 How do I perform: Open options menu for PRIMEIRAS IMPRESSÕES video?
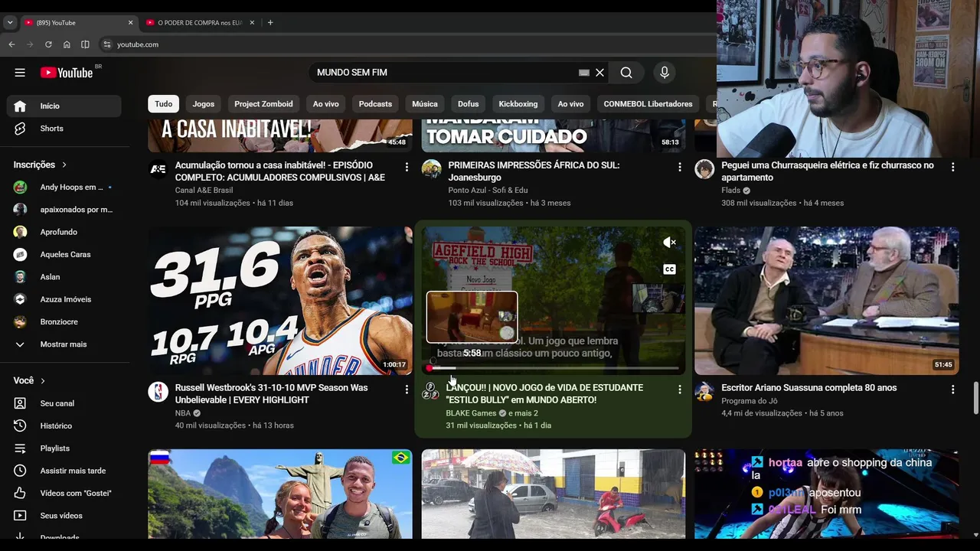[680, 167]
